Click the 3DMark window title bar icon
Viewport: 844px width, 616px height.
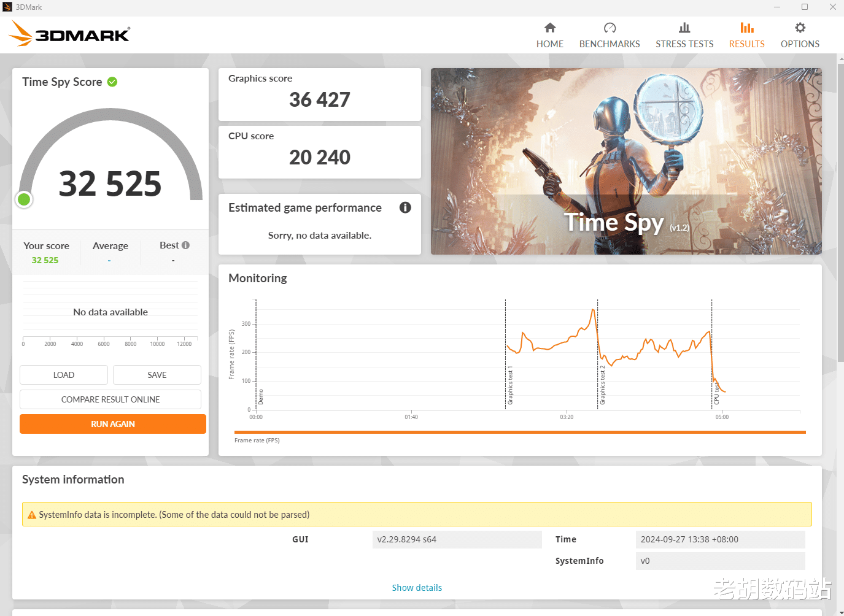pos(7,7)
